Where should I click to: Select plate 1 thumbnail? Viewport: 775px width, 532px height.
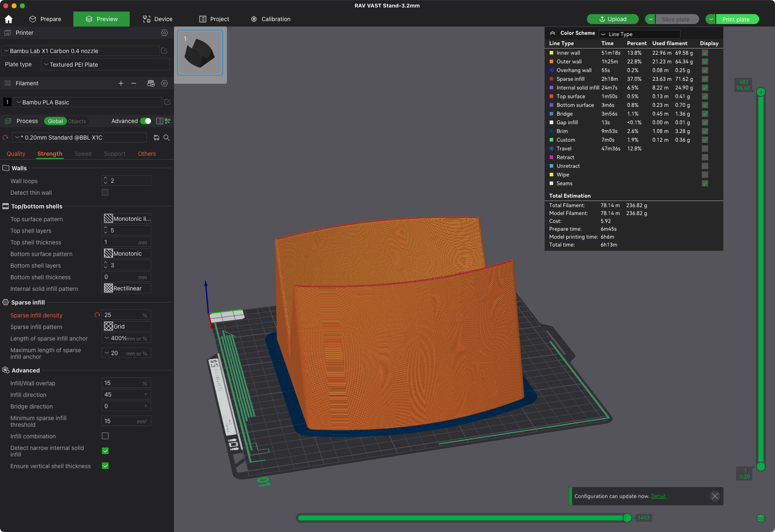click(x=200, y=53)
